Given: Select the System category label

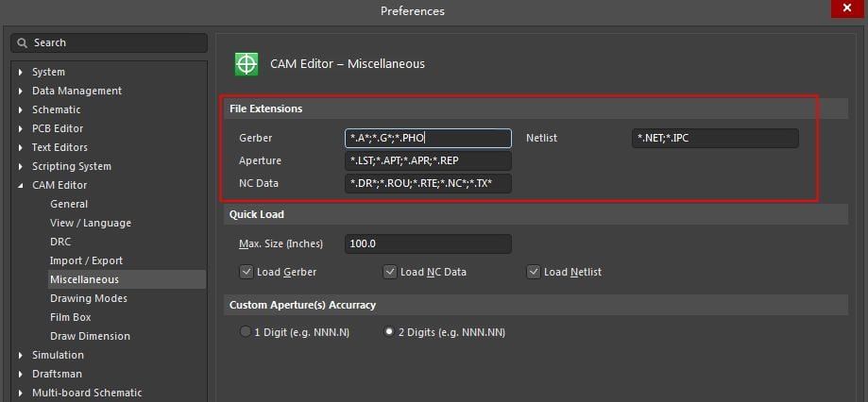Looking at the screenshot, I should click(x=48, y=72).
